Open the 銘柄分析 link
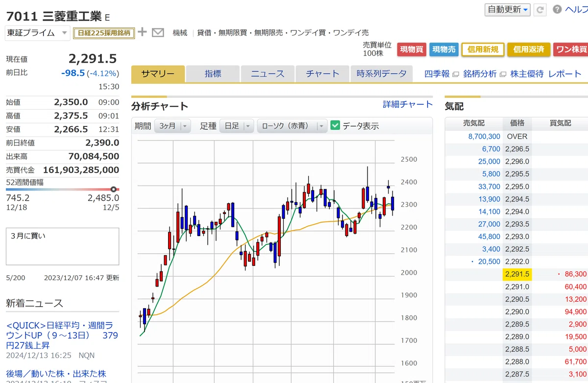The width and height of the screenshot is (588, 383). click(x=480, y=74)
